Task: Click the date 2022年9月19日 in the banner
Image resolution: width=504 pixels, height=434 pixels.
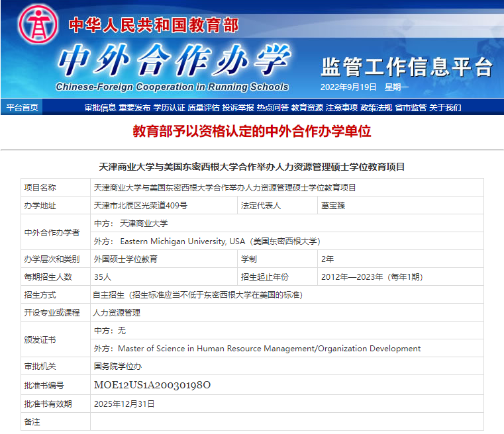Action: click(x=348, y=87)
